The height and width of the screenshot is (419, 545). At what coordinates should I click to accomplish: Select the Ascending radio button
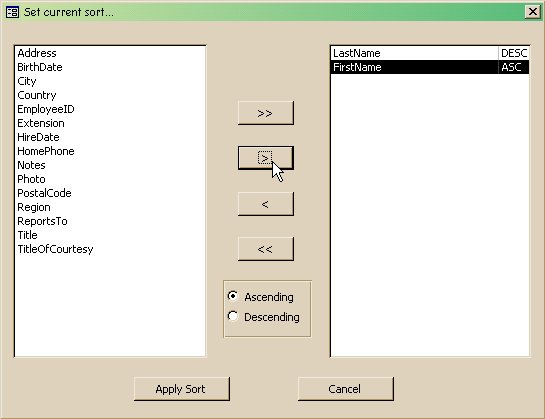point(233,296)
